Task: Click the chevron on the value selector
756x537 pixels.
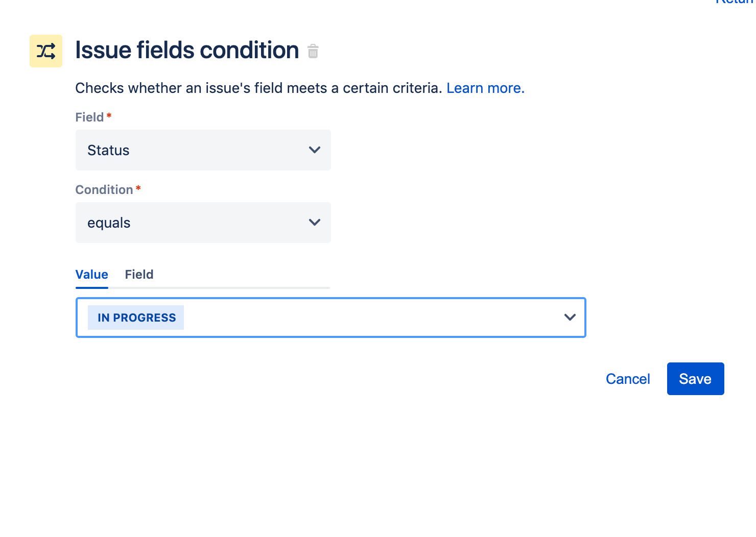Action: (570, 317)
